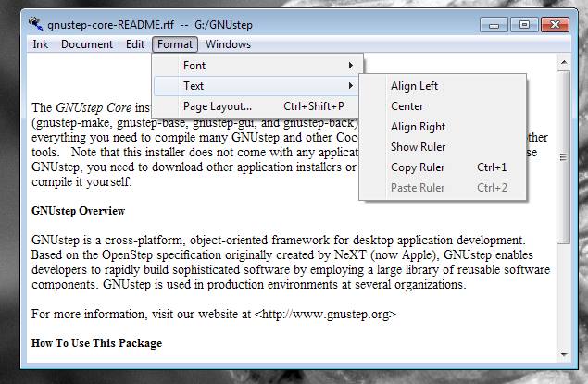Image resolution: width=588 pixels, height=384 pixels.
Task: Click the vertical scrollbar thumb
Action: [563, 157]
